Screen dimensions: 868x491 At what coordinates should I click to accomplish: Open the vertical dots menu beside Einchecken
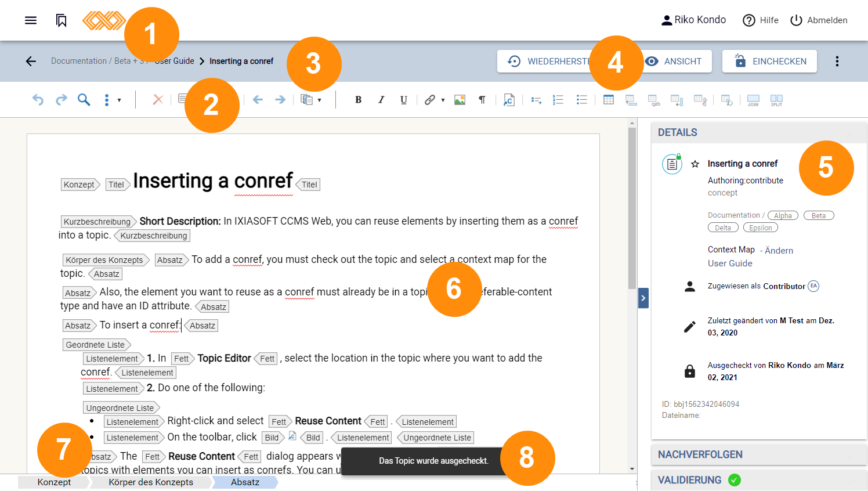click(x=837, y=61)
